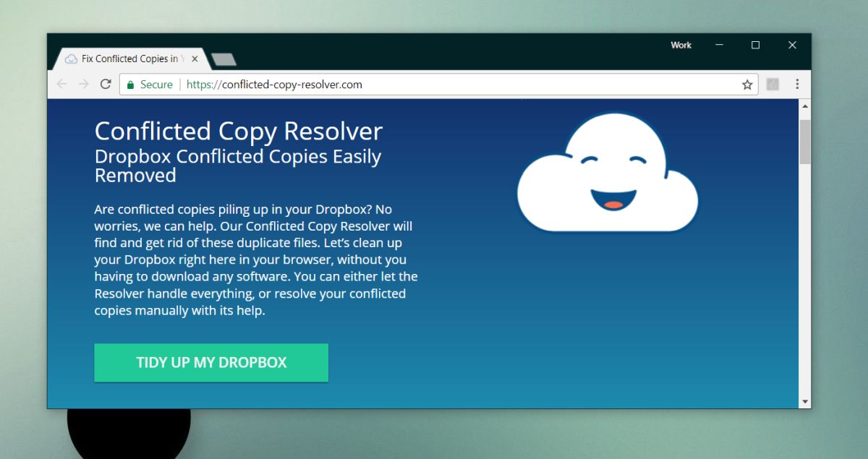Image resolution: width=868 pixels, height=459 pixels.
Task: Open a new tab button
Action: point(224,59)
